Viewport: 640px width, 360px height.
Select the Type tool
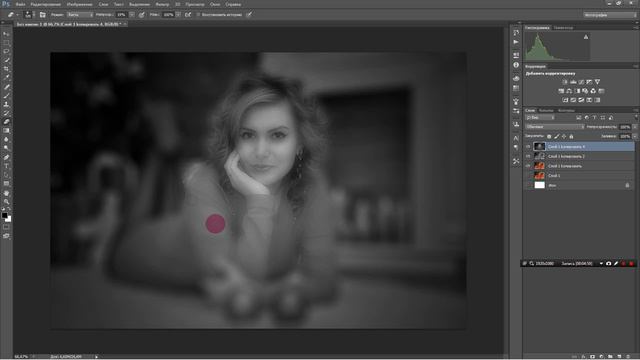pos(6,166)
